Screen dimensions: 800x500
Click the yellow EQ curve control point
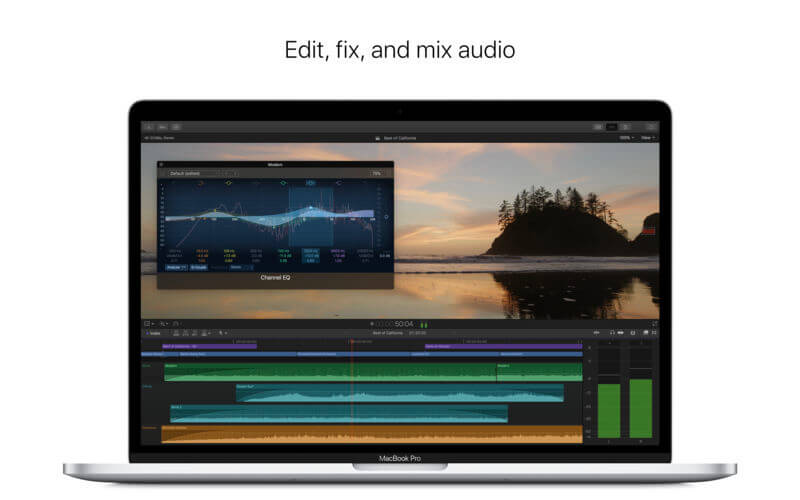[215, 210]
